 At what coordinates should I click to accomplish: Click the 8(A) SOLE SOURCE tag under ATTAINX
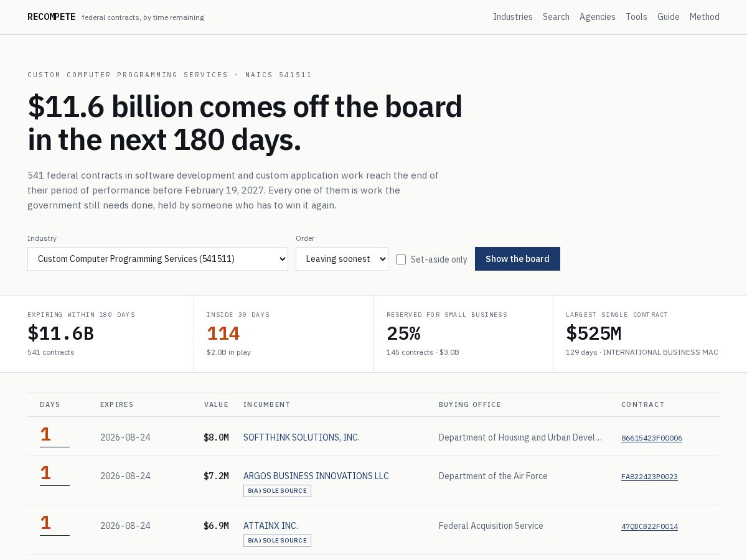(277, 541)
